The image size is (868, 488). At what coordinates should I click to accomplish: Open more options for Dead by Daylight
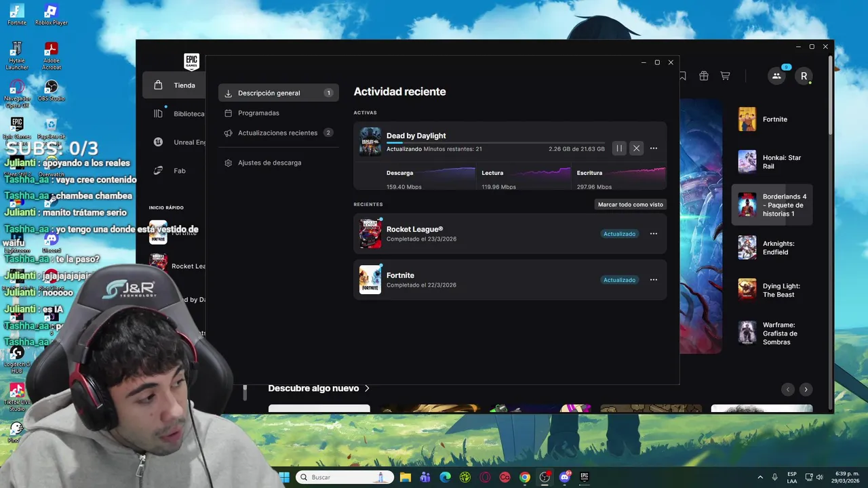[654, 148]
